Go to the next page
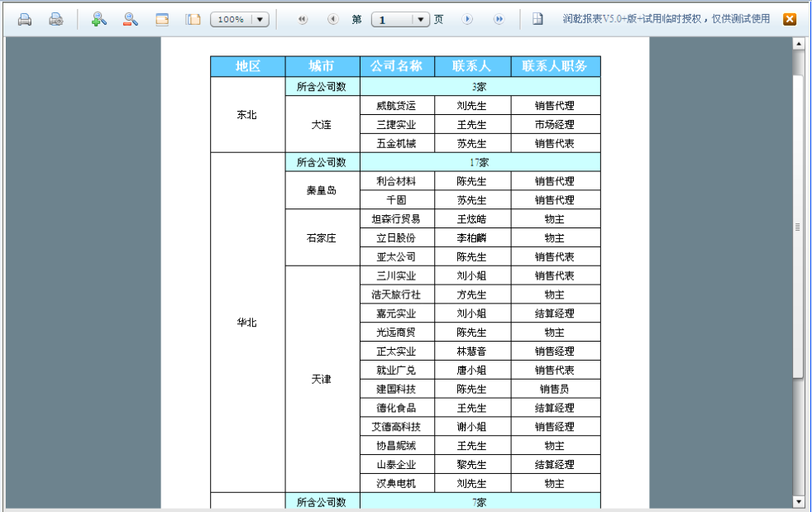 click(467, 20)
